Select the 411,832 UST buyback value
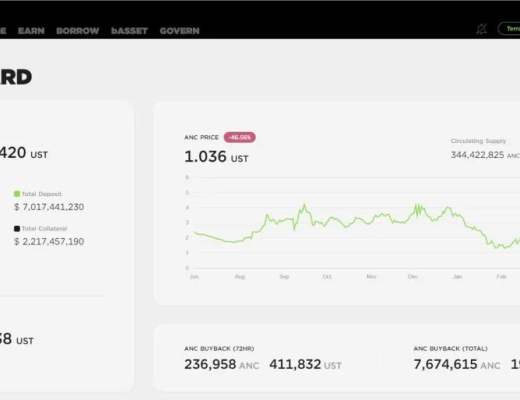Viewport: 520px width, 400px height. click(305, 364)
